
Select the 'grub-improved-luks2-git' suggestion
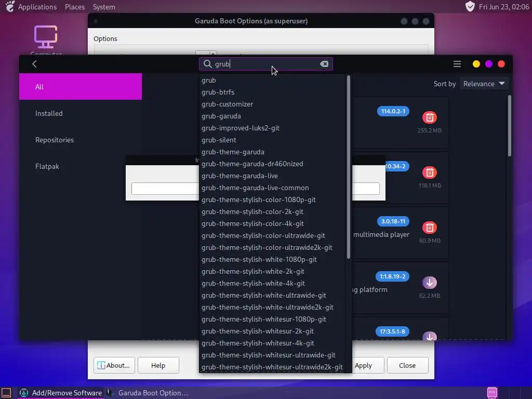pos(272,128)
